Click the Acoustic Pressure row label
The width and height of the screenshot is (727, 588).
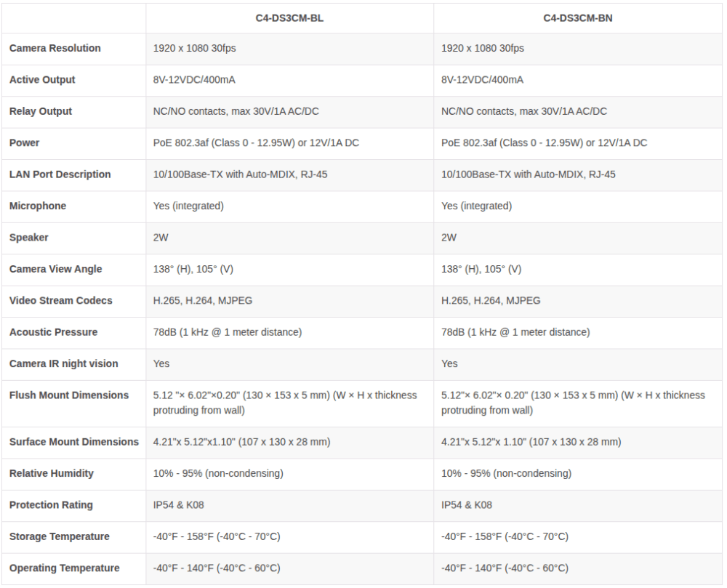pyautogui.click(x=53, y=331)
